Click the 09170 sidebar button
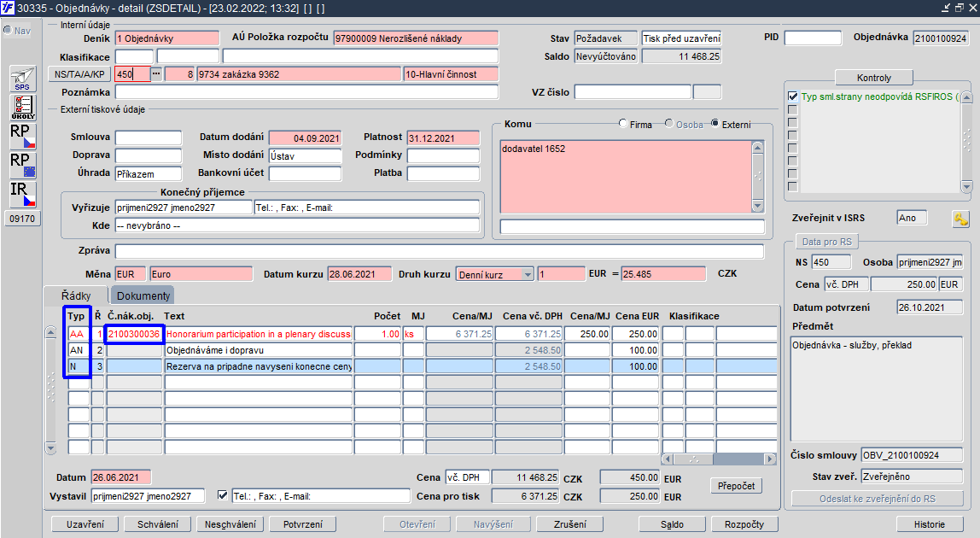This screenshot has height=538, width=980. click(22, 219)
